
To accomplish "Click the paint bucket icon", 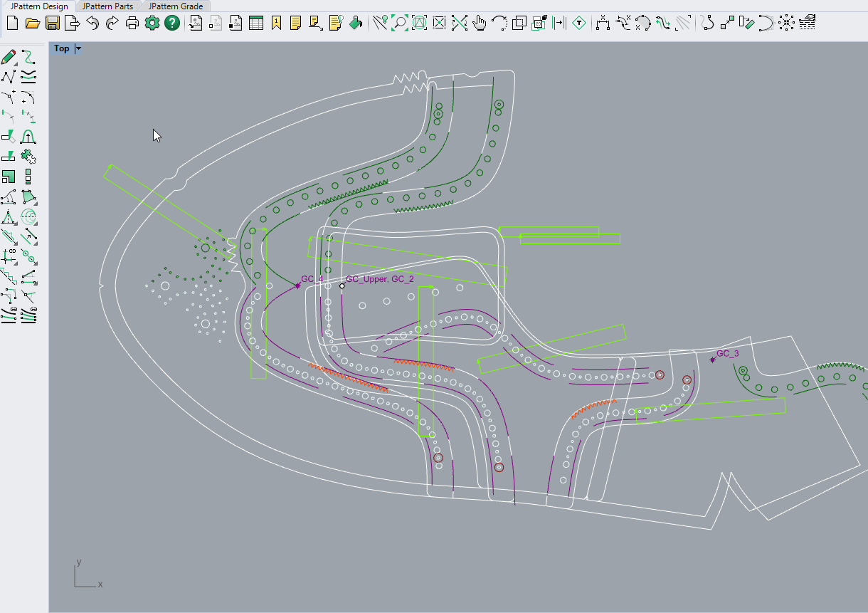I will click(x=356, y=23).
